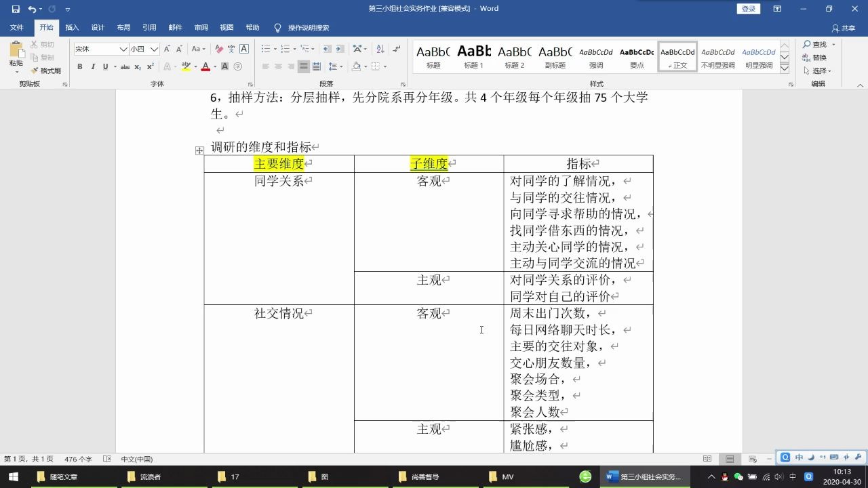Open the Find (查找) dropdown arrow
The width and height of the screenshot is (868, 488).
(833, 45)
